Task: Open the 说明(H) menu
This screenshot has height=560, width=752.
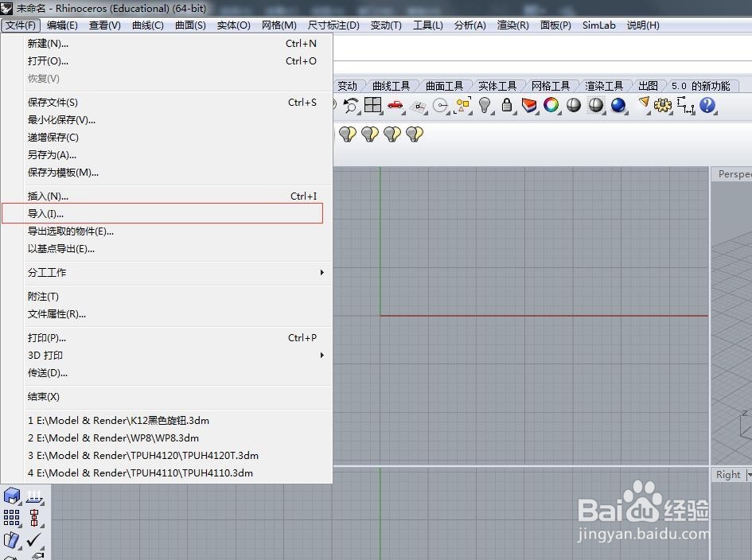Action: click(643, 25)
